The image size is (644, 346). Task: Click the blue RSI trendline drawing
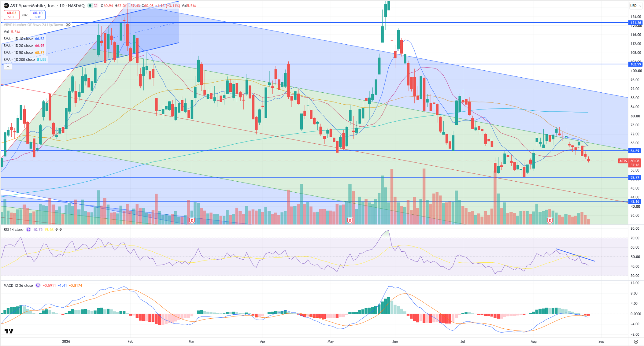pos(575,255)
